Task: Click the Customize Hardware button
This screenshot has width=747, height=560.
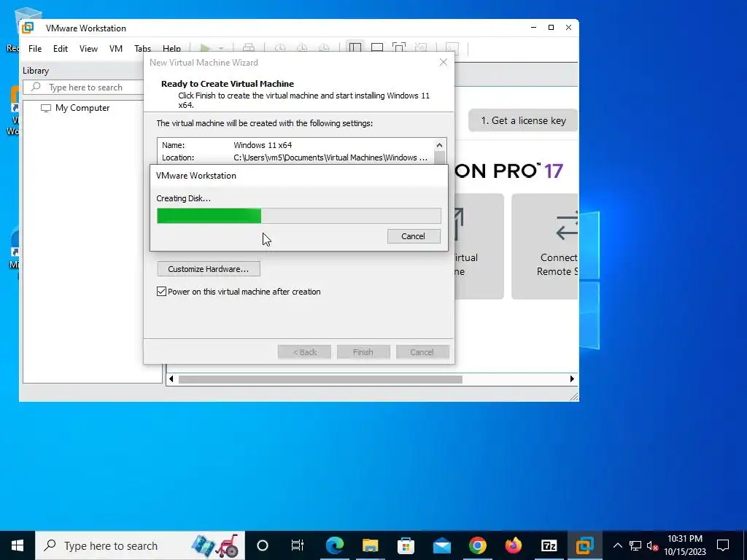Action: click(x=209, y=269)
